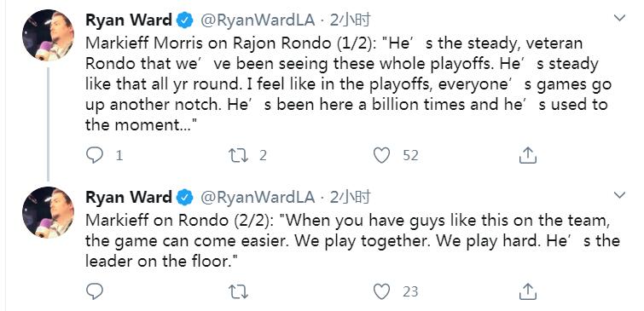Share the first tweet via share icon
Image resolution: width=644 pixels, height=311 pixels.
click(x=528, y=155)
